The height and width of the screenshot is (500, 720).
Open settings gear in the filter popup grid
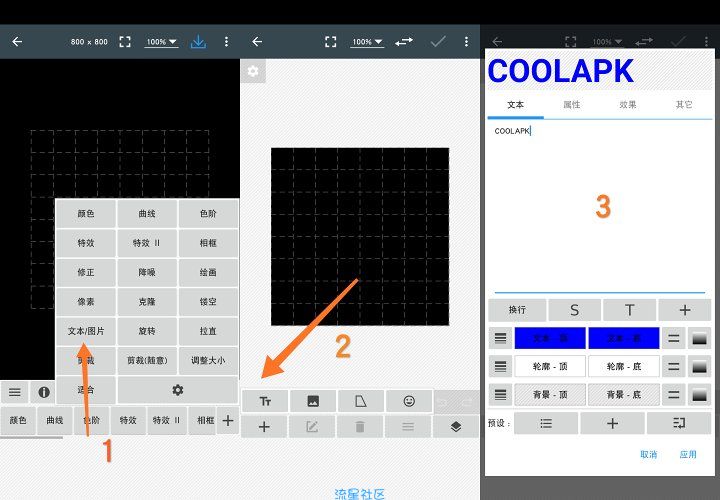178,390
